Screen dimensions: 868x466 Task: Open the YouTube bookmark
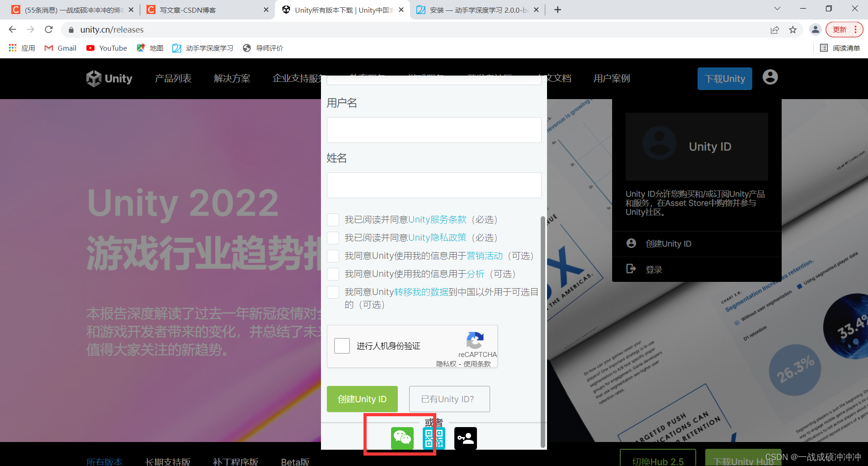(x=106, y=48)
